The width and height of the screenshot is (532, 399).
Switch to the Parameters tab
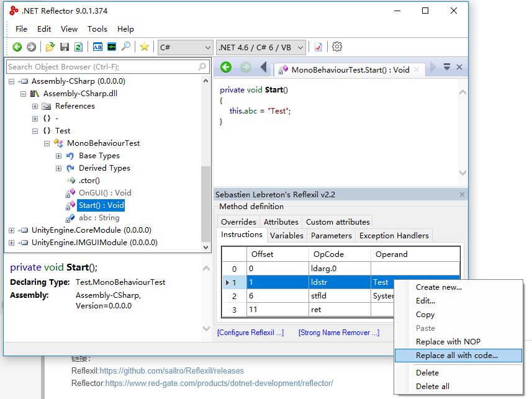coord(331,235)
